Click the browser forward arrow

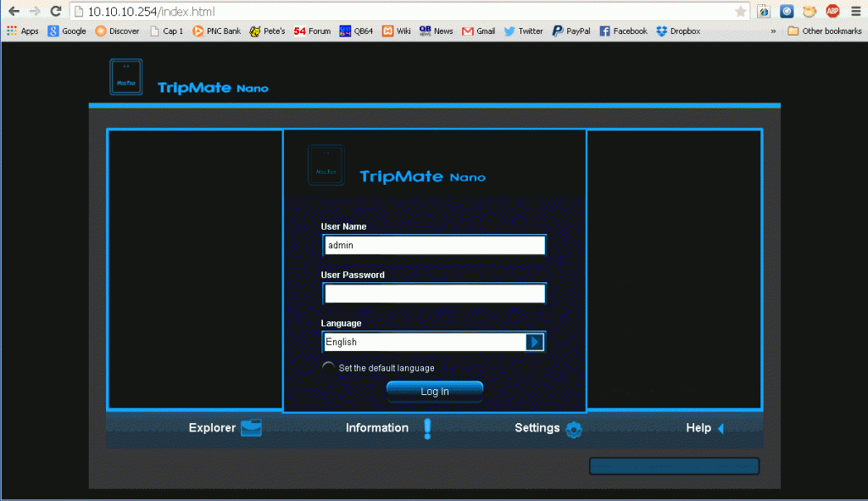coord(35,12)
